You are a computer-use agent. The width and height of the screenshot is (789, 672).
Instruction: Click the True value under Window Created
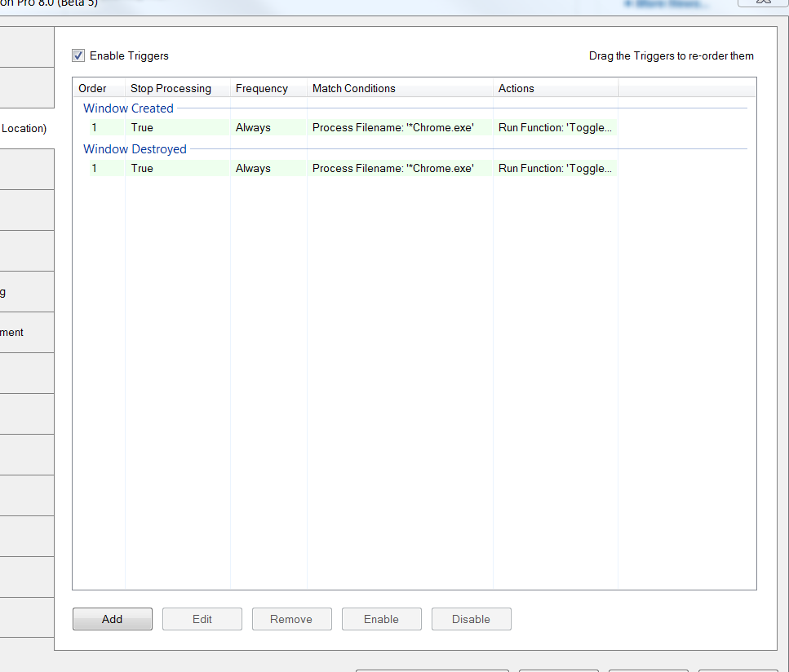point(142,128)
